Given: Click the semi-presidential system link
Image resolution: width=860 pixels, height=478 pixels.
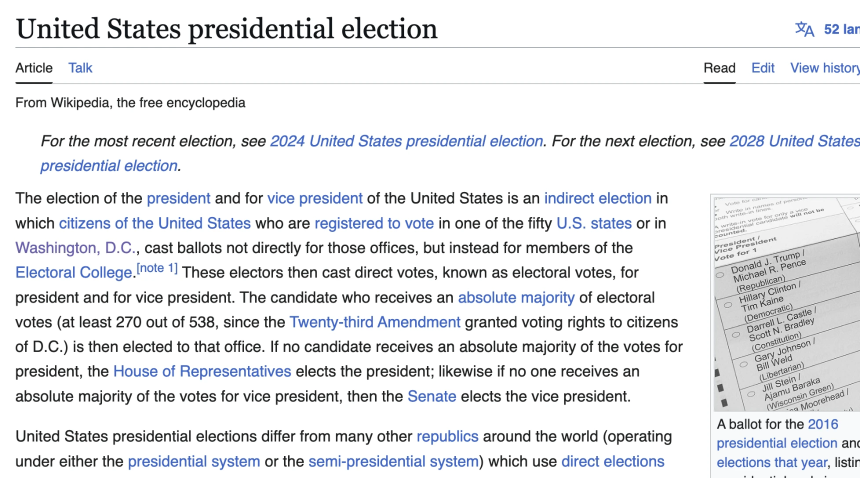Looking at the screenshot, I should 393,461.
